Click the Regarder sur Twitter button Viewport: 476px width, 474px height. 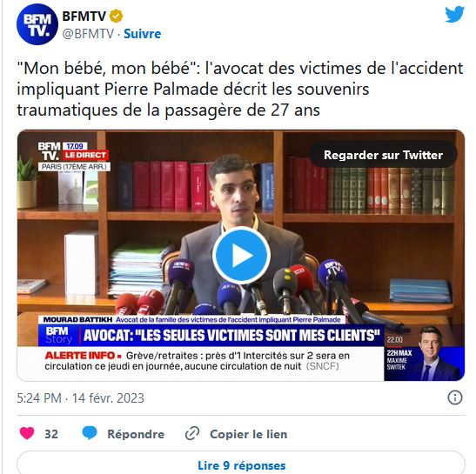(384, 155)
